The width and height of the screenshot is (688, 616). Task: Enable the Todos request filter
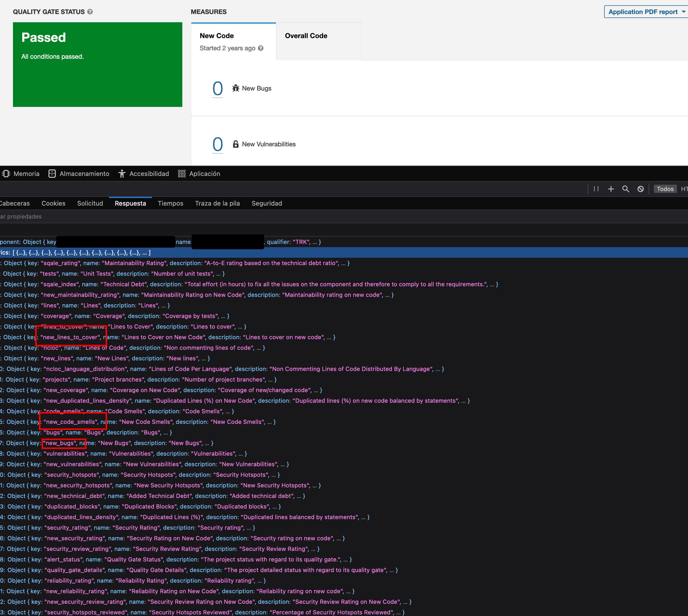[x=665, y=188]
